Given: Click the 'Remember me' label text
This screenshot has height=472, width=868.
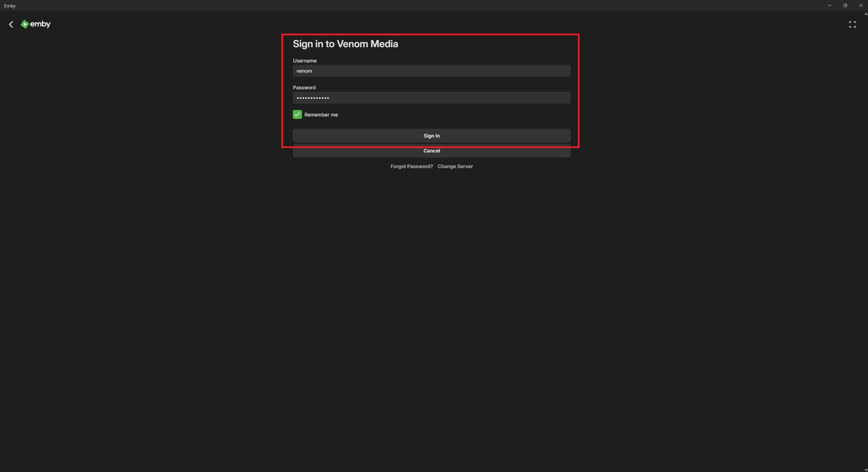Looking at the screenshot, I should pos(321,115).
